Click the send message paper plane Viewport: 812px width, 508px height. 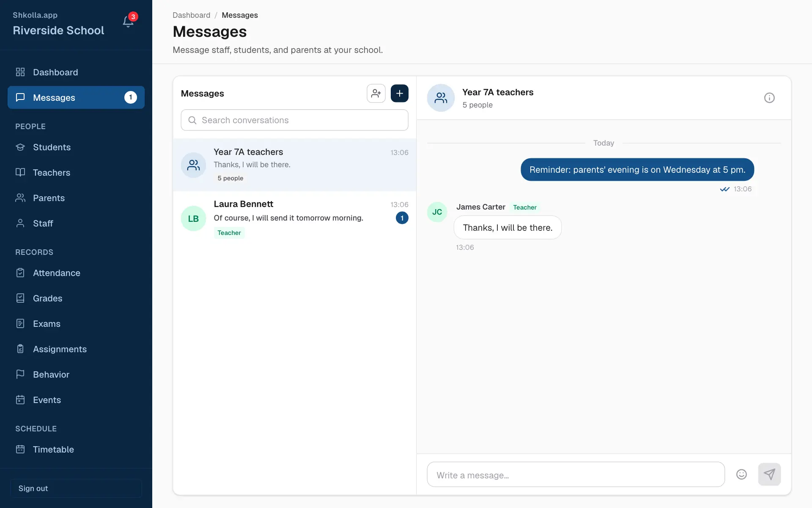pos(769,475)
